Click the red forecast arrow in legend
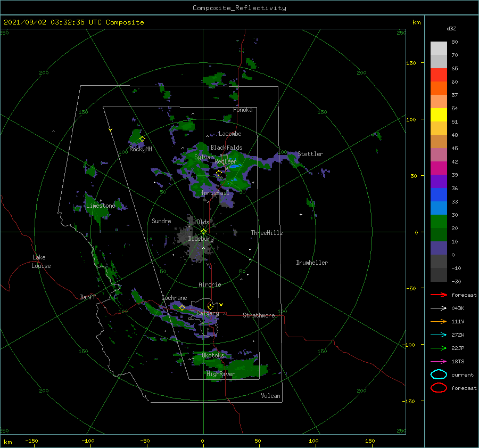479x448 pixels. coord(439,295)
